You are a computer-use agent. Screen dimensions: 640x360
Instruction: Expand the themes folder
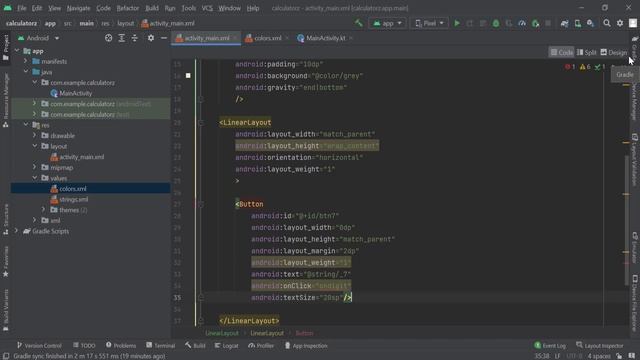coord(44,209)
